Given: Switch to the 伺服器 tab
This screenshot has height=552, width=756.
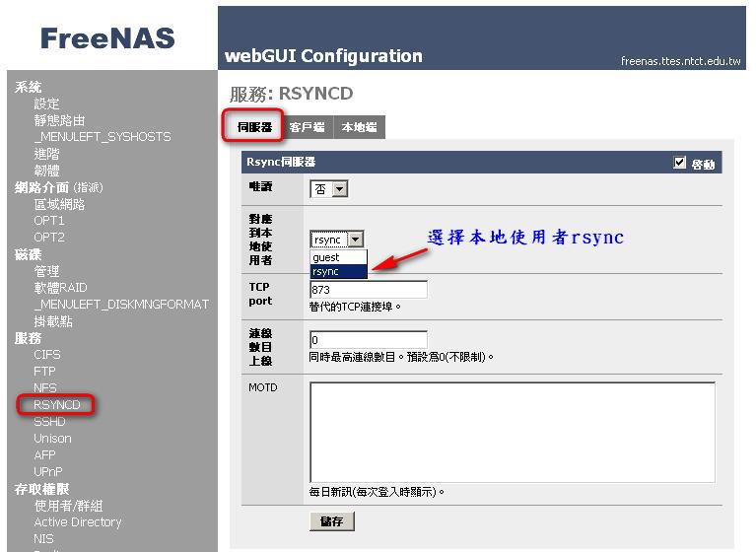Looking at the screenshot, I should pyautogui.click(x=254, y=127).
